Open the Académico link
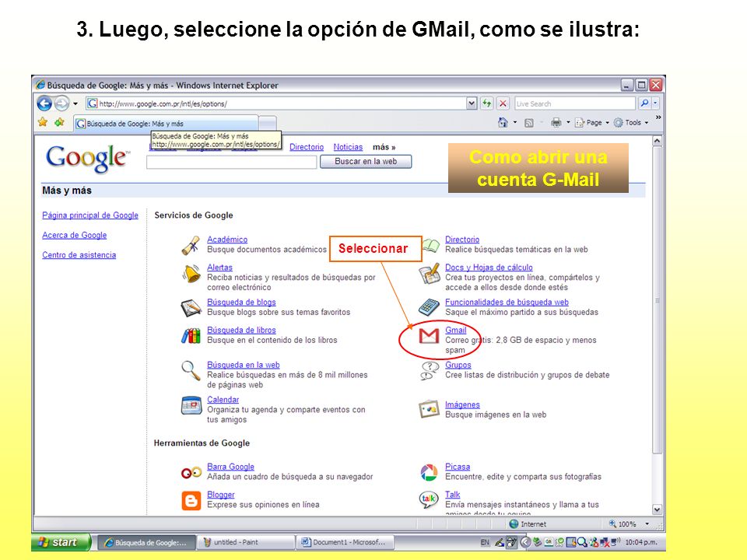 pos(227,240)
